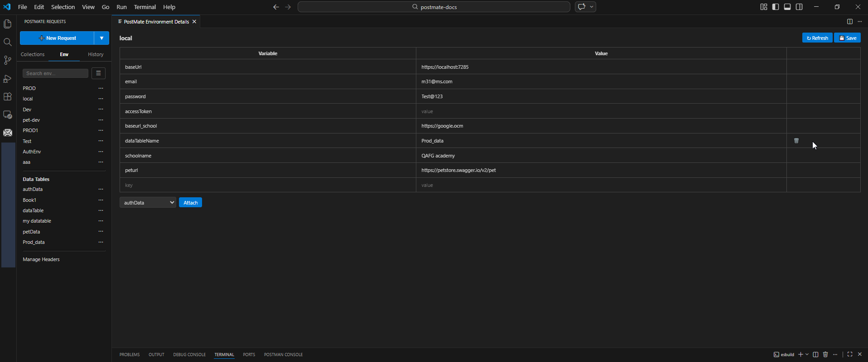Screen dimensions: 868x362
Task: Open the authData data table dropdown
Action: [148, 203]
